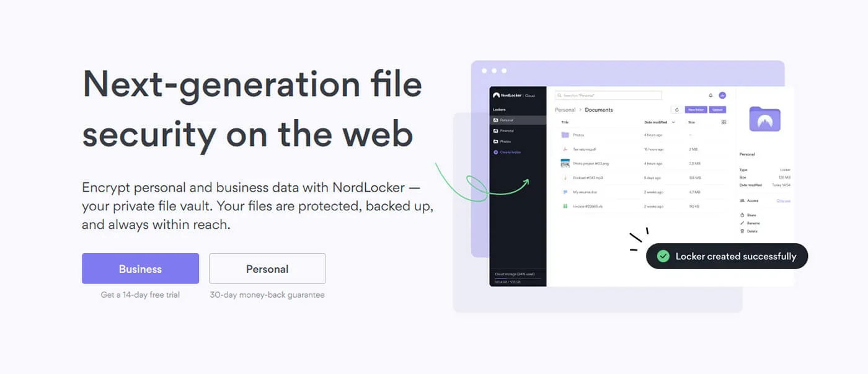Sort file list by Title column

pyautogui.click(x=565, y=122)
